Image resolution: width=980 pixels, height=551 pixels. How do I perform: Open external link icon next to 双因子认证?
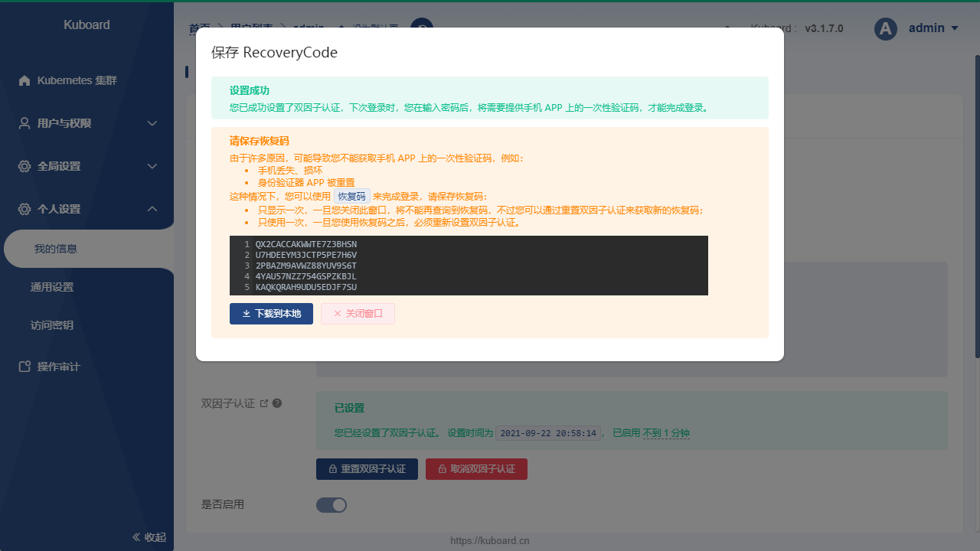pyautogui.click(x=264, y=403)
